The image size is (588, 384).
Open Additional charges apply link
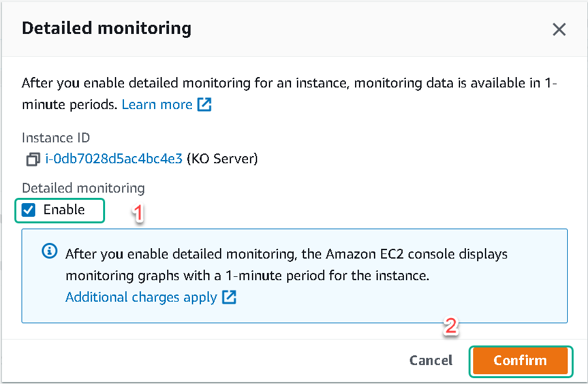point(141,297)
